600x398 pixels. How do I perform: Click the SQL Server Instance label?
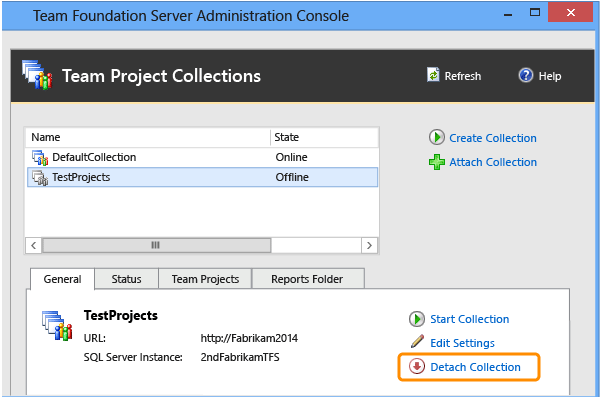(x=133, y=357)
